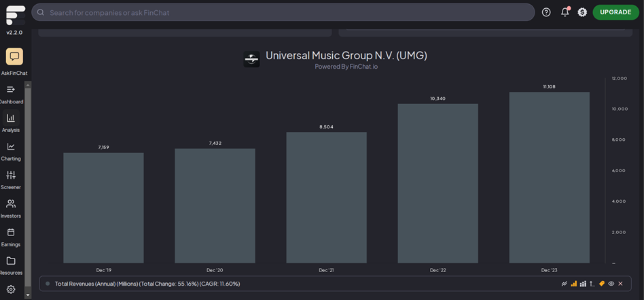Click the search magnifier icon
The width and height of the screenshot is (644, 300).
[x=41, y=12]
